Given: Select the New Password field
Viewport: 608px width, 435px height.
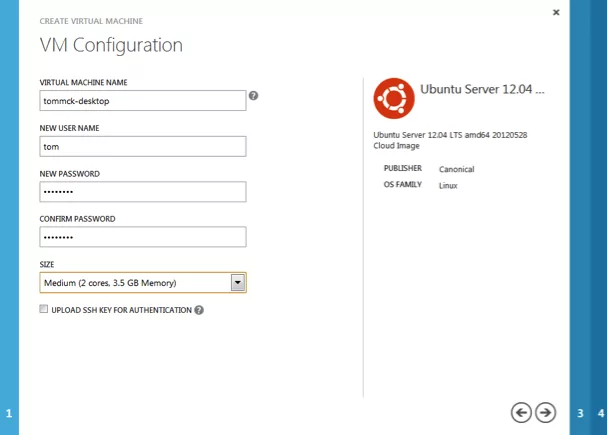Looking at the screenshot, I should pos(143,192).
